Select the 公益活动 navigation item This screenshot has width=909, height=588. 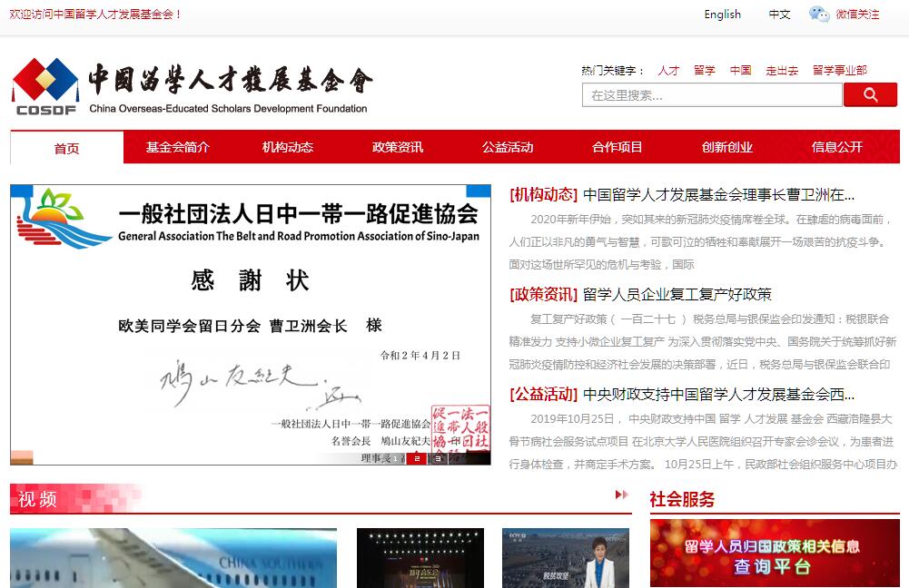[508, 147]
